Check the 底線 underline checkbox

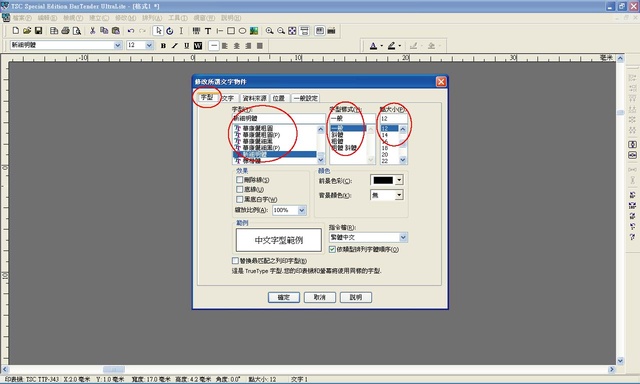click(x=240, y=189)
